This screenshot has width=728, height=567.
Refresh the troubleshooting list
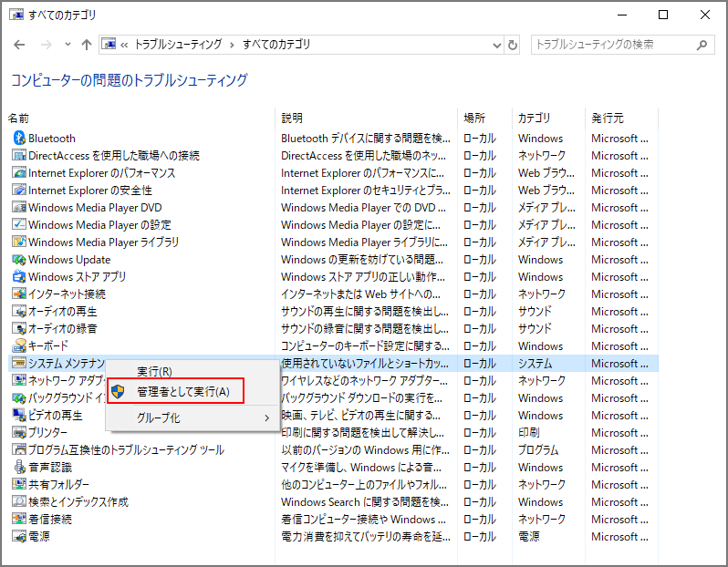(512, 45)
